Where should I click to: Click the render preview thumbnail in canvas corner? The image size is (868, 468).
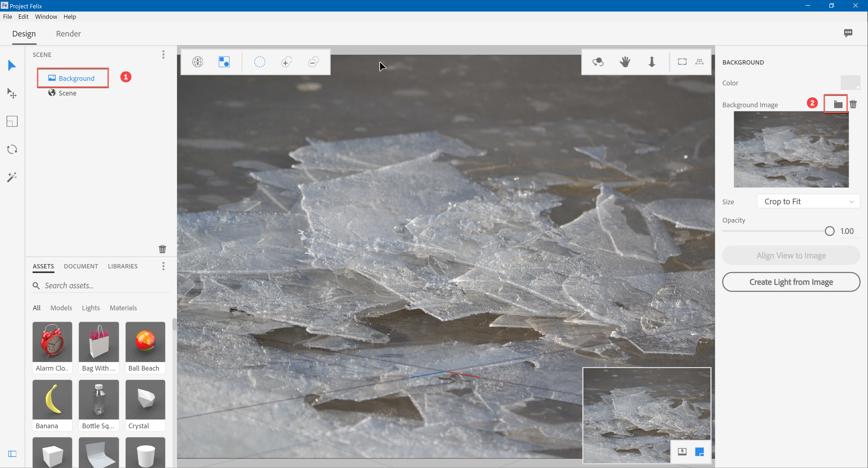pyautogui.click(x=647, y=415)
